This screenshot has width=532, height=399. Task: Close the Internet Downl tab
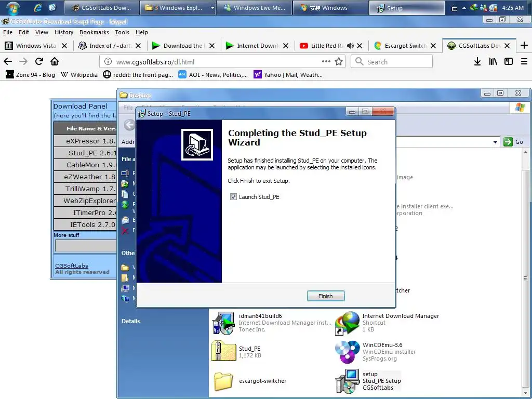click(286, 46)
